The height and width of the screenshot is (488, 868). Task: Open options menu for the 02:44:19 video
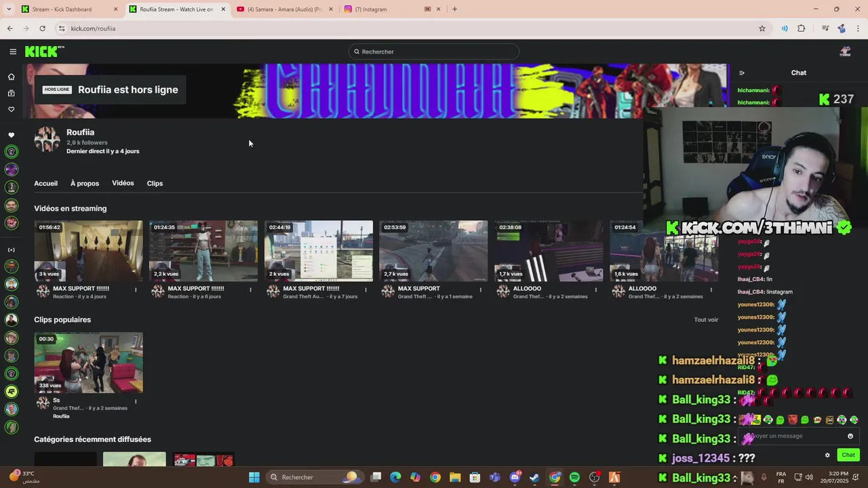[x=366, y=289]
